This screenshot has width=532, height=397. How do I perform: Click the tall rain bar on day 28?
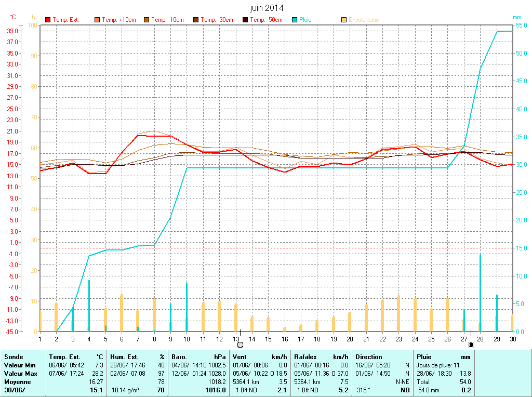click(x=480, y=292)
